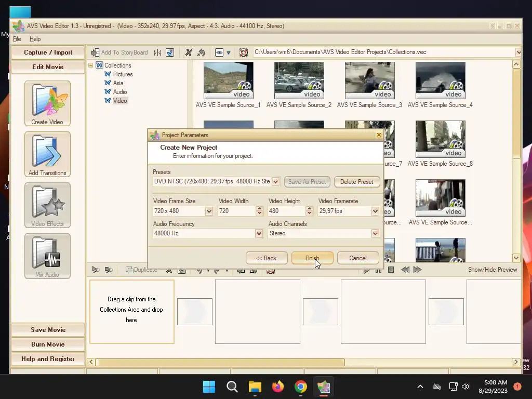
Task: Click the Finish button
Action: 312,258
